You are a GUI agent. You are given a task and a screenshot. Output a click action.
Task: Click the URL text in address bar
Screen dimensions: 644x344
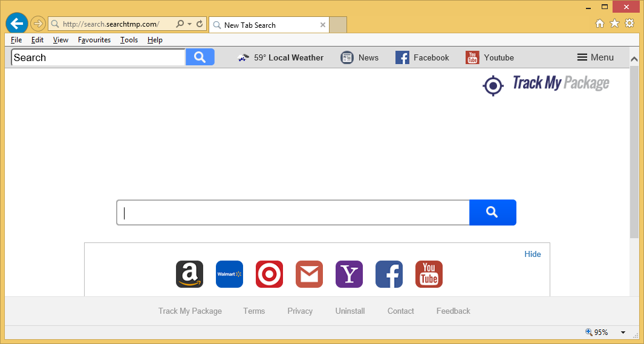click(111, 24)
